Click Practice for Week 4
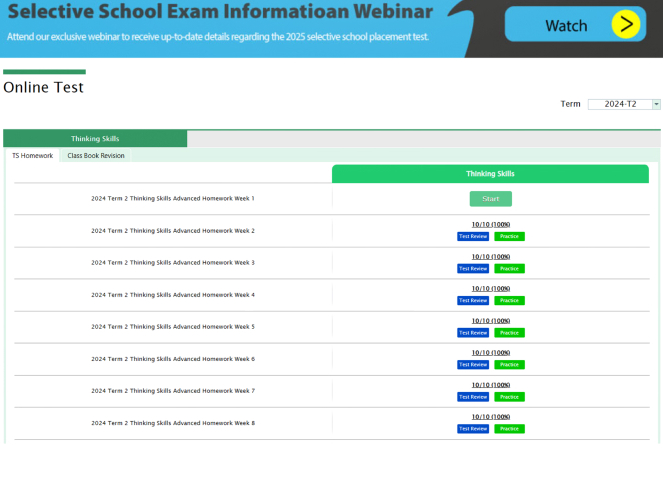Viewport: 663px width, 498px height. (510, 301)
